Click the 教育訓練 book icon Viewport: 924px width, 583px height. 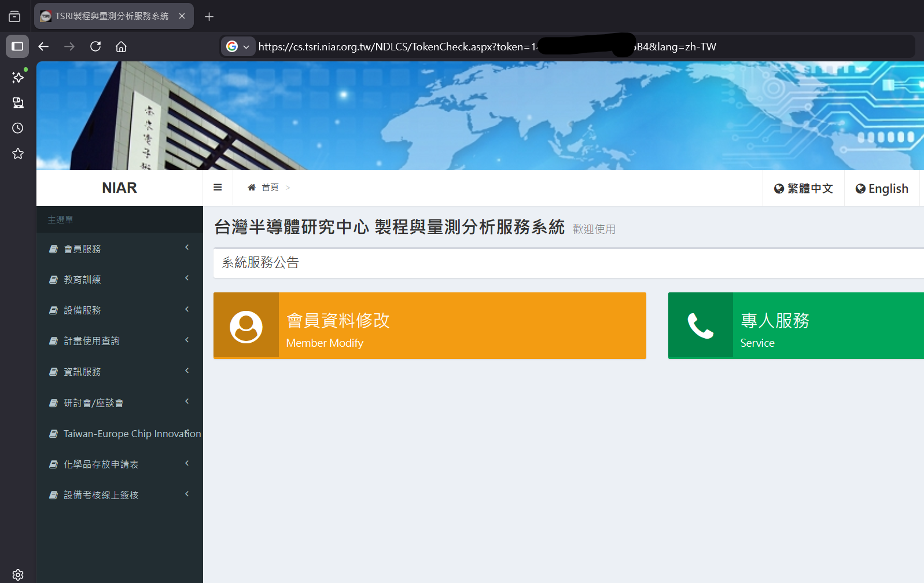(x=53, y=280)
